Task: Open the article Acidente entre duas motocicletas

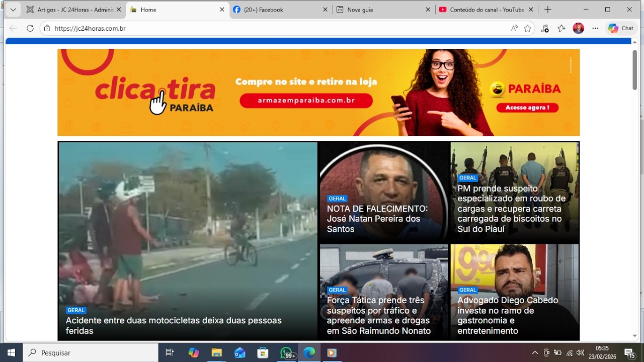Action: click(174, 326)
